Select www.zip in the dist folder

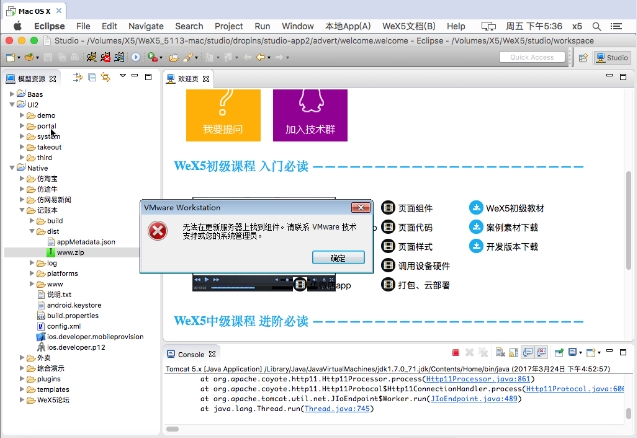[x=71, y=252]
